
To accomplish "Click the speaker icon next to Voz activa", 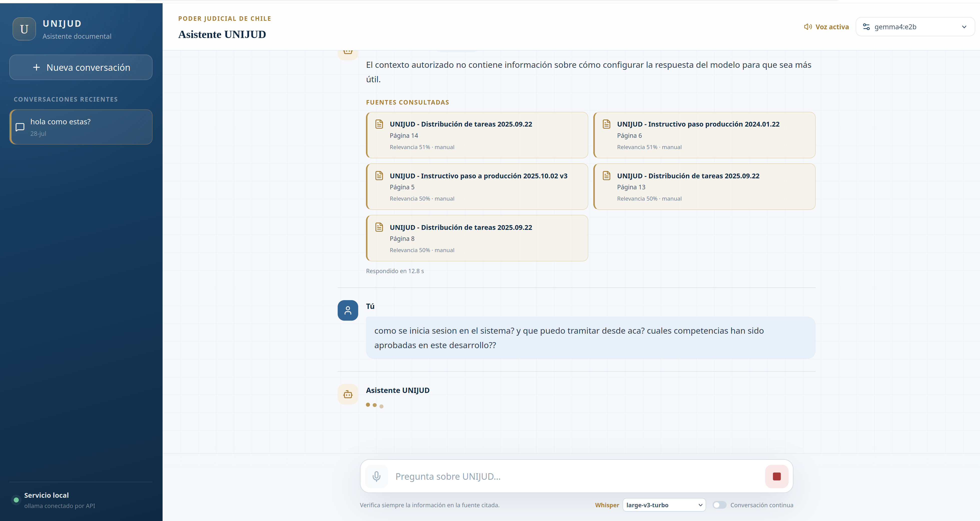I will point(808,27).
